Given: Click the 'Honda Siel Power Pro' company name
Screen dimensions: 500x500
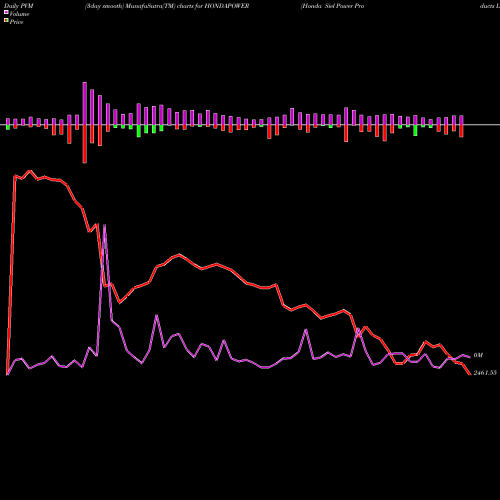Looking at the screenshot, I should point(333,6).
